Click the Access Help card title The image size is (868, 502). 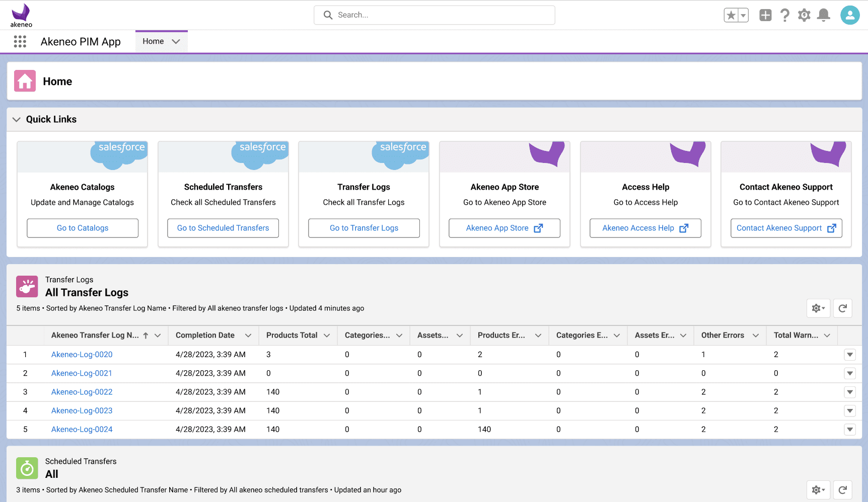point(645,187)
